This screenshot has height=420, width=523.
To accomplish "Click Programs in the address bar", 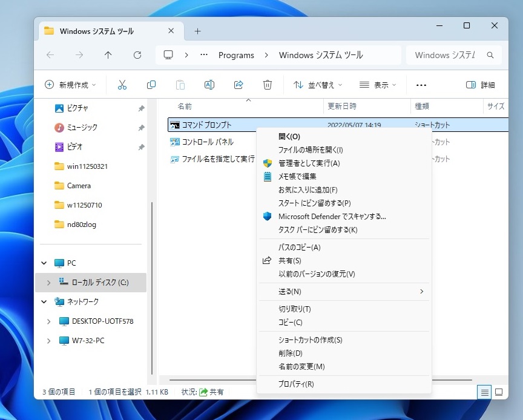I will [x=236, y=55].
